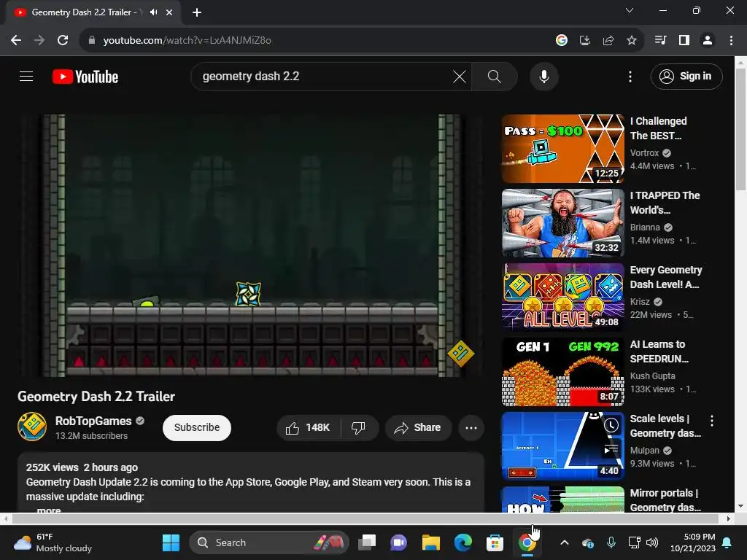Click the video player area
Screen dimensions: 747x560
click(250, 245)
